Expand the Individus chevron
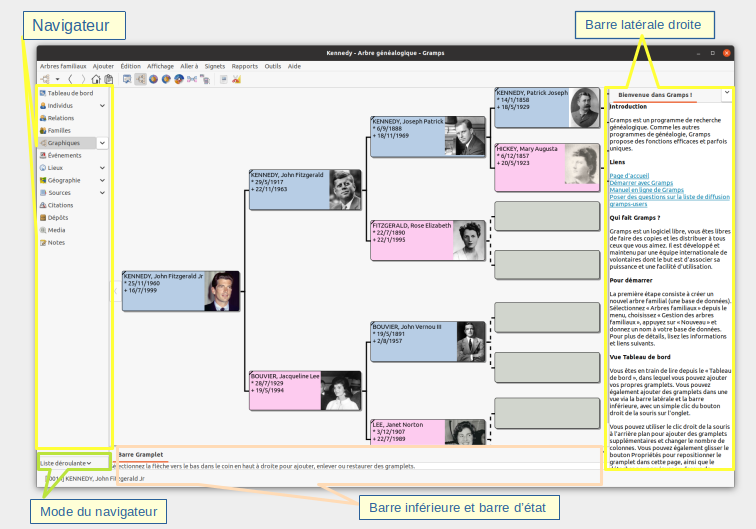Viewport: 756px width, 529px height. tap(102, 106)
